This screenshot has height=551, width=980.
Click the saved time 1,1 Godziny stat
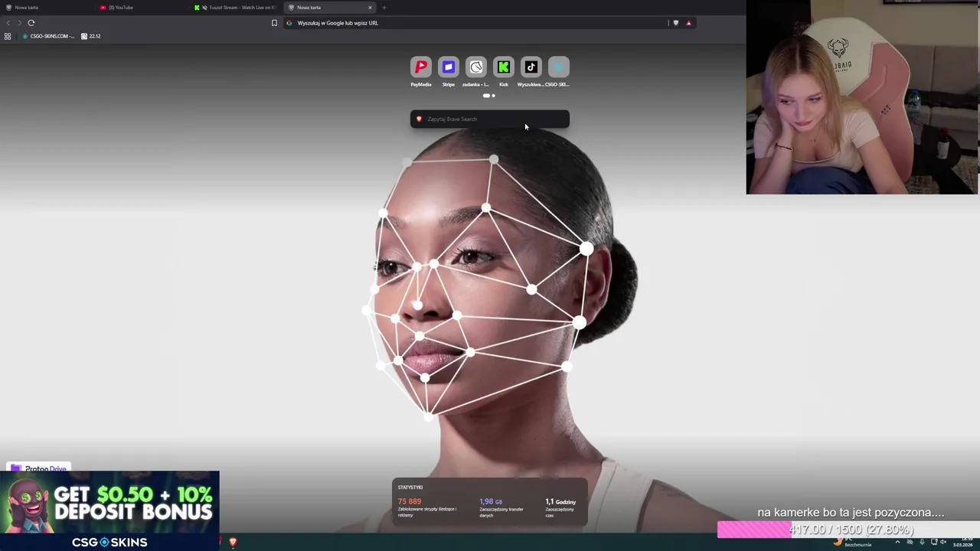click(x=560, y=501)
